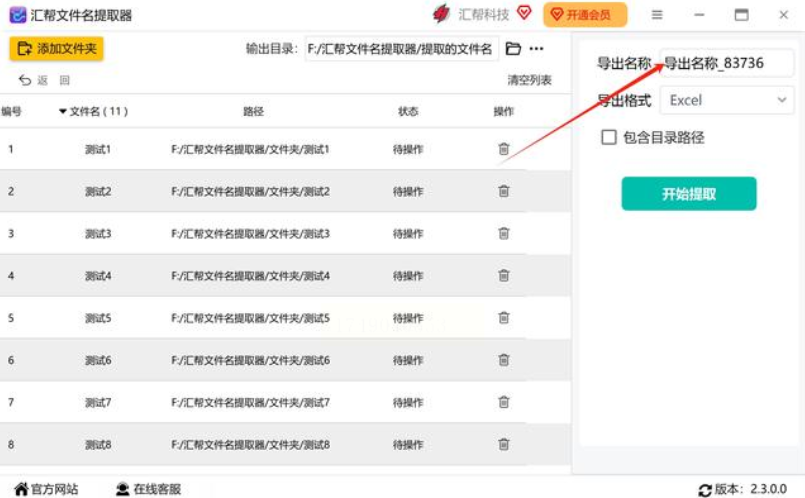The image size is (805, 498).
Task: Maximize the application window
Action: pyautogui.click(x=741, y=15)
